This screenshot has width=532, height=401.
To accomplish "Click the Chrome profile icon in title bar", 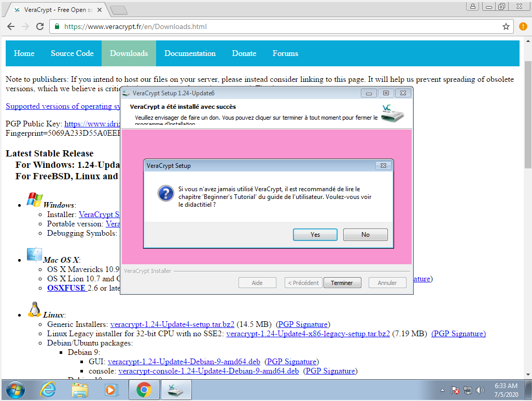I will (472, 6).
